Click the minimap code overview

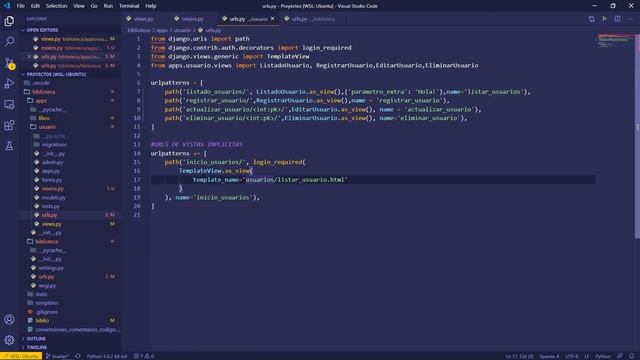(615, 41)
